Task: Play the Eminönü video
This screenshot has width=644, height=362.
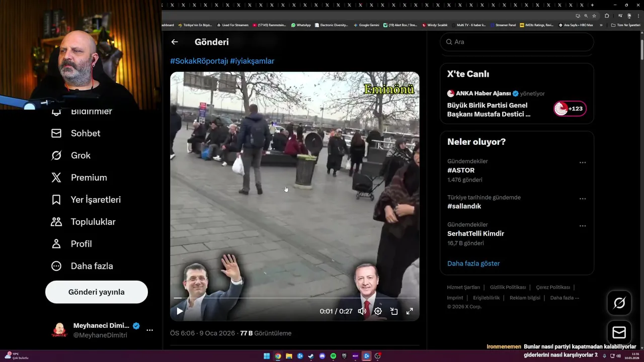Action: point(180,311)
